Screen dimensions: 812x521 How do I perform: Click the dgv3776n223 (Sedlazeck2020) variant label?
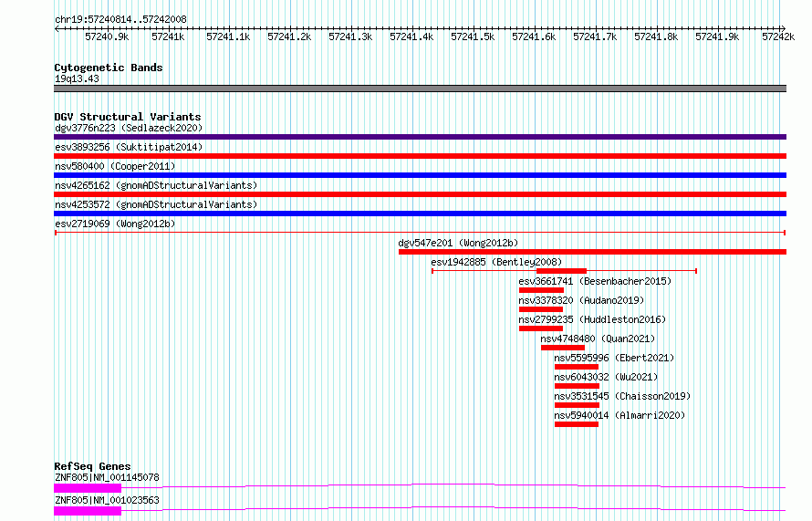[129, 128]
